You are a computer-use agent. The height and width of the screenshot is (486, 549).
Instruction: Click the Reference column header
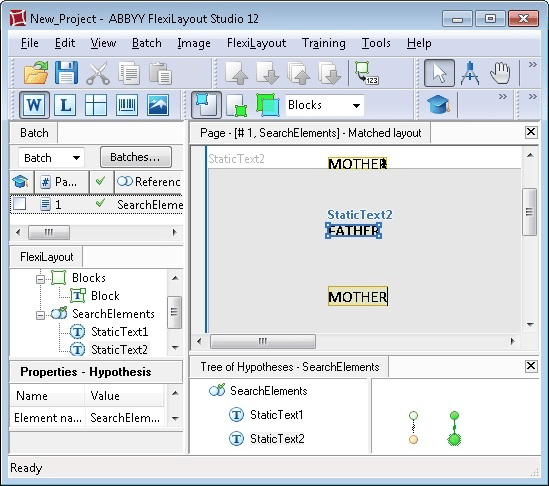click(149, 182)
